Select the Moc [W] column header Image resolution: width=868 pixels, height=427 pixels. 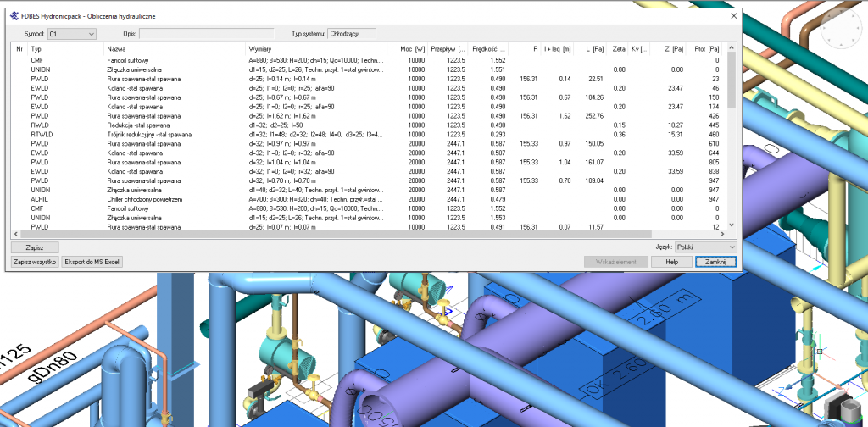coord(411,50)
